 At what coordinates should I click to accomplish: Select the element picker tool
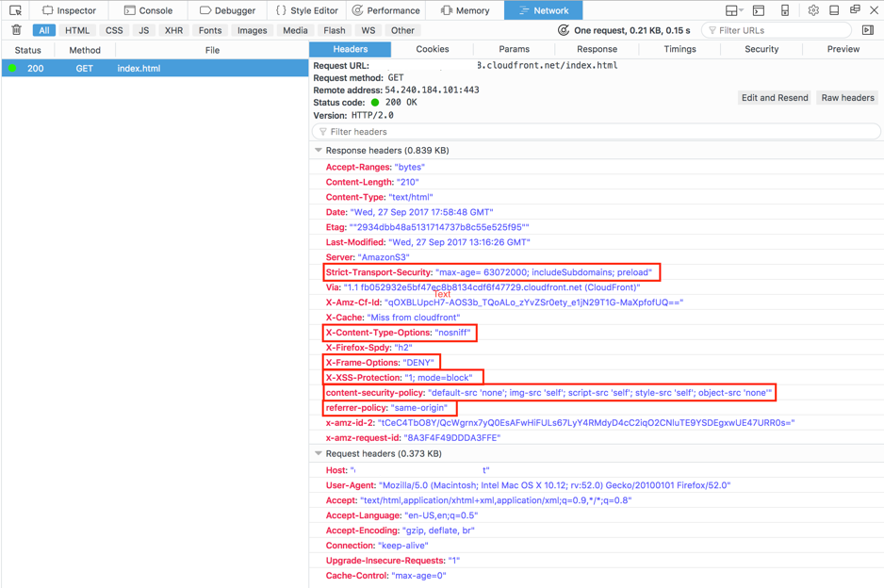click(14, 11)
